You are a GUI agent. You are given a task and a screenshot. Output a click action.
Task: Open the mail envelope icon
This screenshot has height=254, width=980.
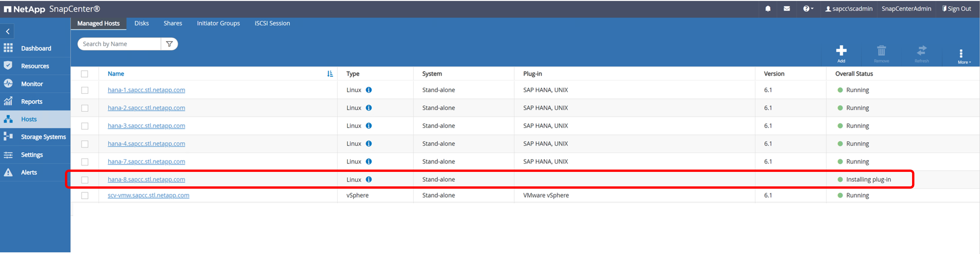(x=786, y=9)
